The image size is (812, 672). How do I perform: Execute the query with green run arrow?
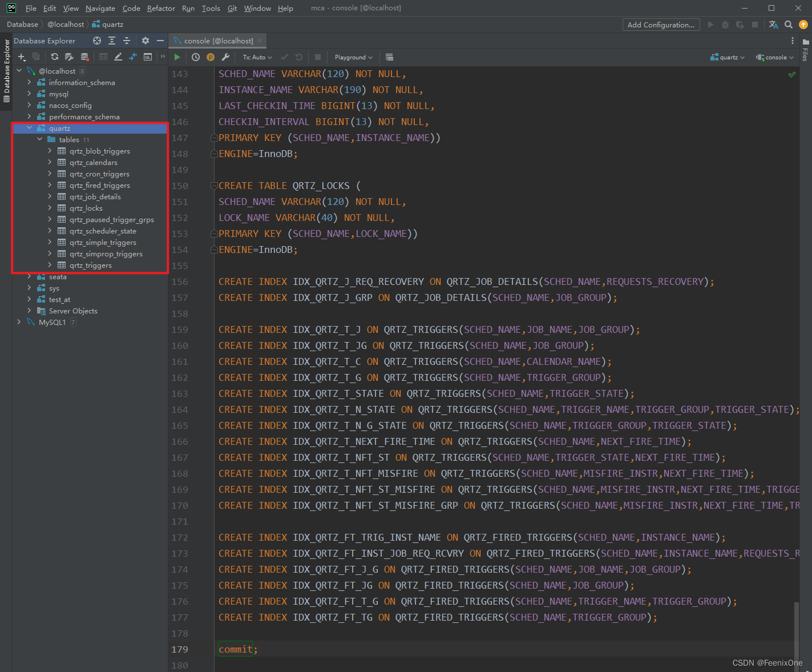coord(177,57)
